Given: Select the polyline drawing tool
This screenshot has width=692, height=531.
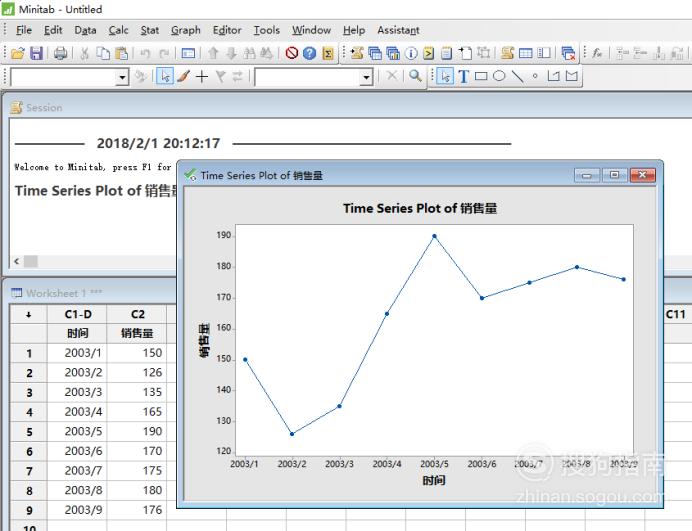Looking at the screenshot, I should (553, 76).
